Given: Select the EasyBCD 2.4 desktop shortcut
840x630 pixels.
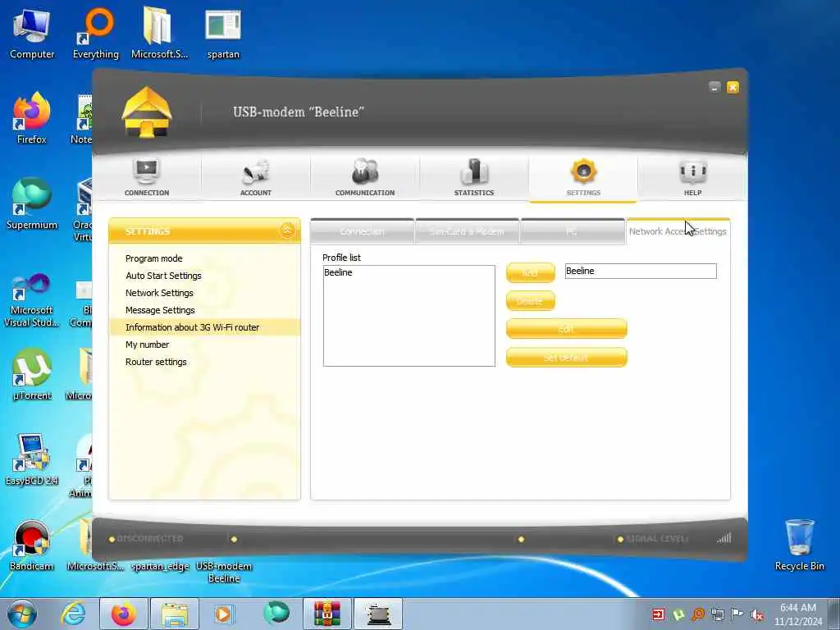Looking at the screenshot, I should [x=32, y=459].
